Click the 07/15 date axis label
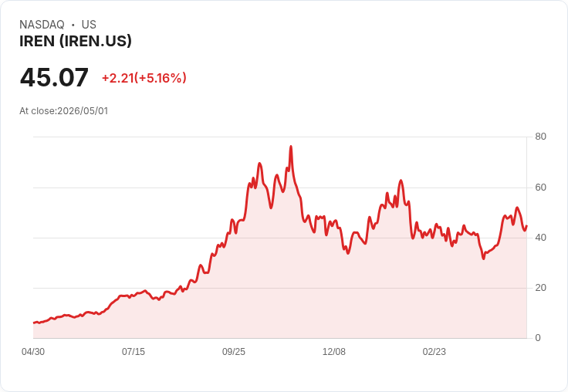The image size is (568, 392). 134,352
